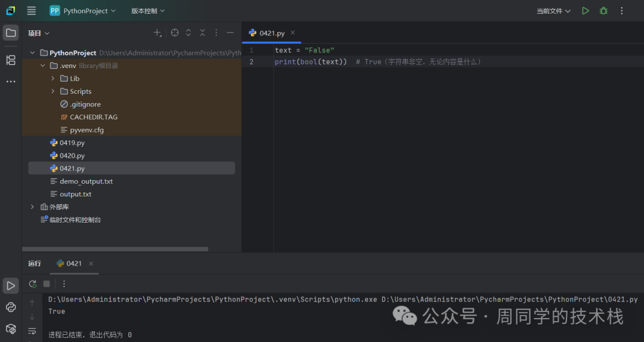Image resolution: width=644 pixels, height=342 pixels.
Task: Open the 当前文件 run configuration dropdown
Action: (x=553, y=11)
